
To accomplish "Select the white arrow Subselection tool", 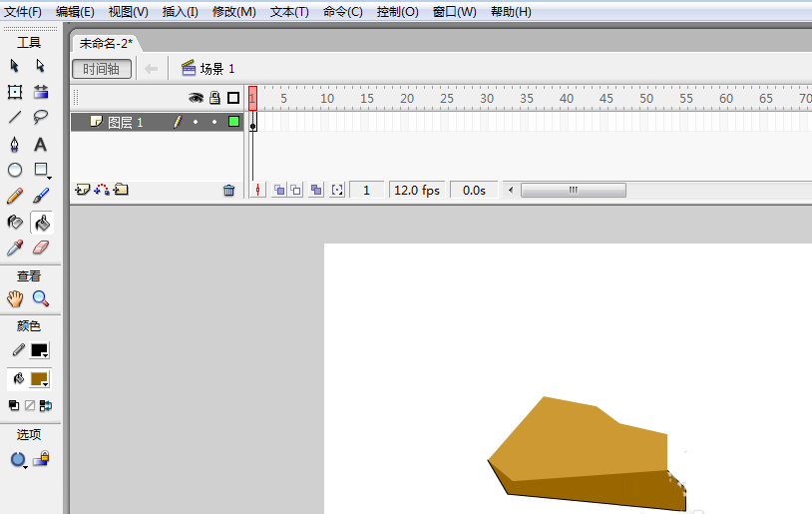I will [40, 66].
